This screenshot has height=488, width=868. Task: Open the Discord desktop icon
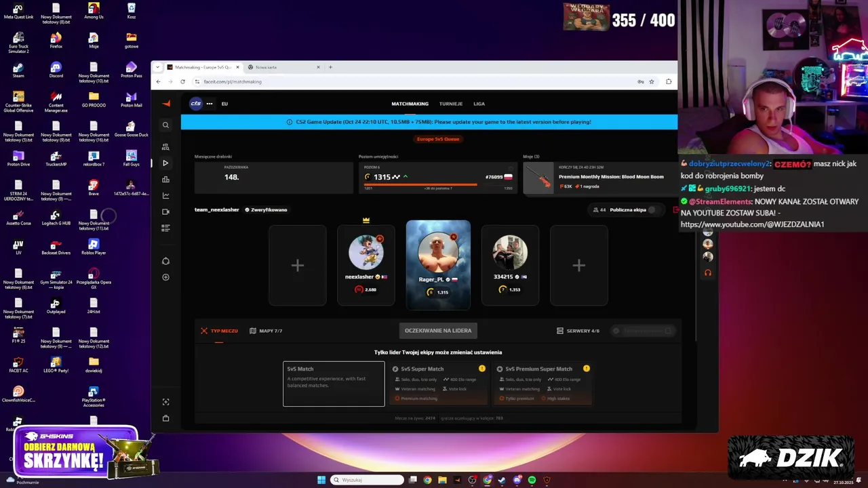[56, 69]
